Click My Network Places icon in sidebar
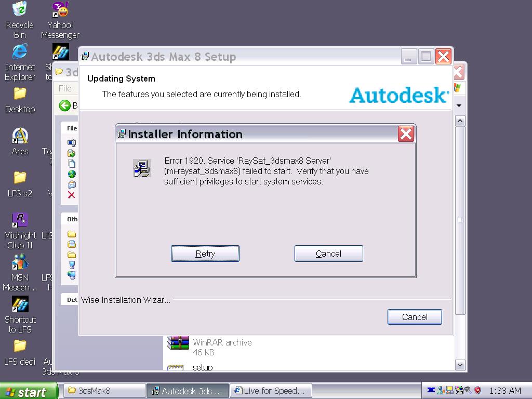532x399 pixels. coord(71,275)
